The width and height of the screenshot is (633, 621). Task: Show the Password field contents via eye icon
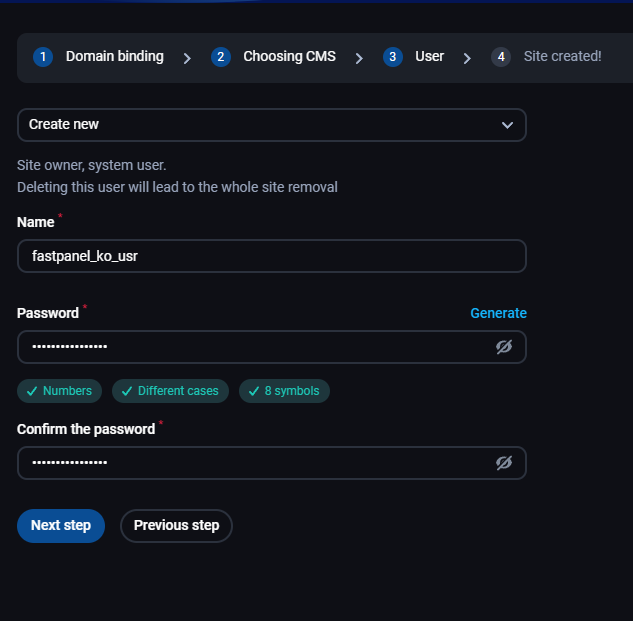tap(504, 347)
